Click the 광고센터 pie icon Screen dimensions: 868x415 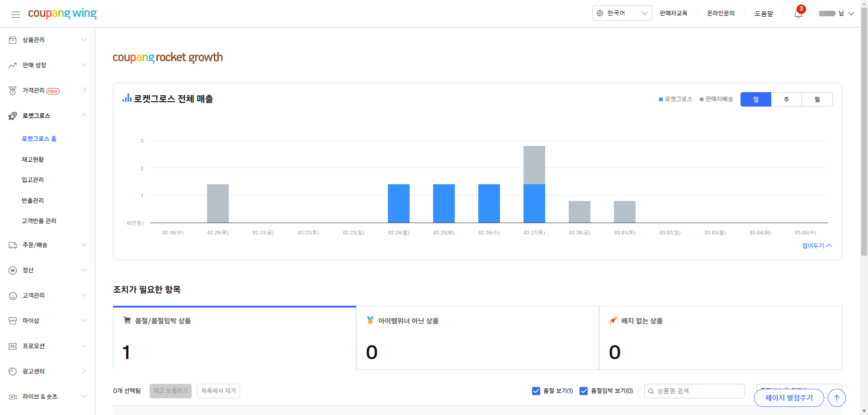point(13,372)
